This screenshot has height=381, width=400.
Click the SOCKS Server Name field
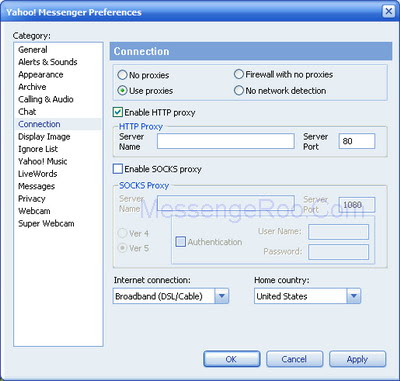[x=226, y=204]
